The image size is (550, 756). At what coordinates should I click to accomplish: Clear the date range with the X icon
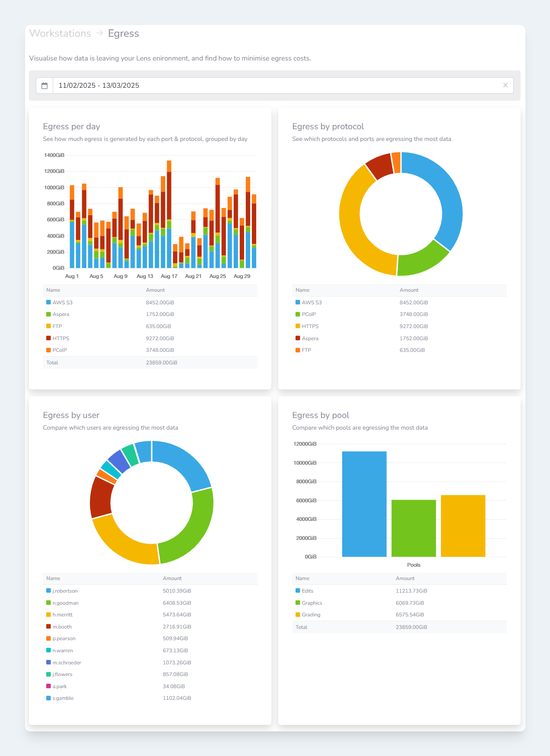(505, 86)
